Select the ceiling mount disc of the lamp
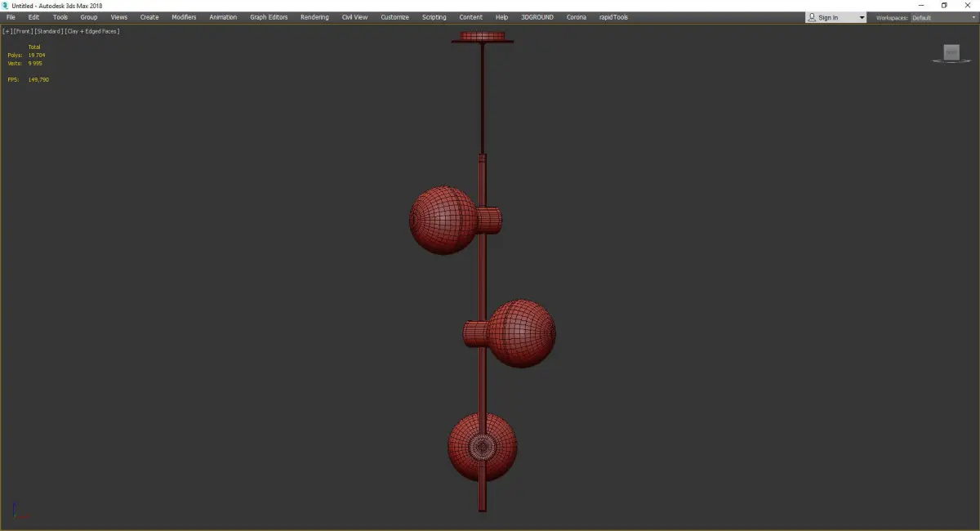 (x=483, y=37)
